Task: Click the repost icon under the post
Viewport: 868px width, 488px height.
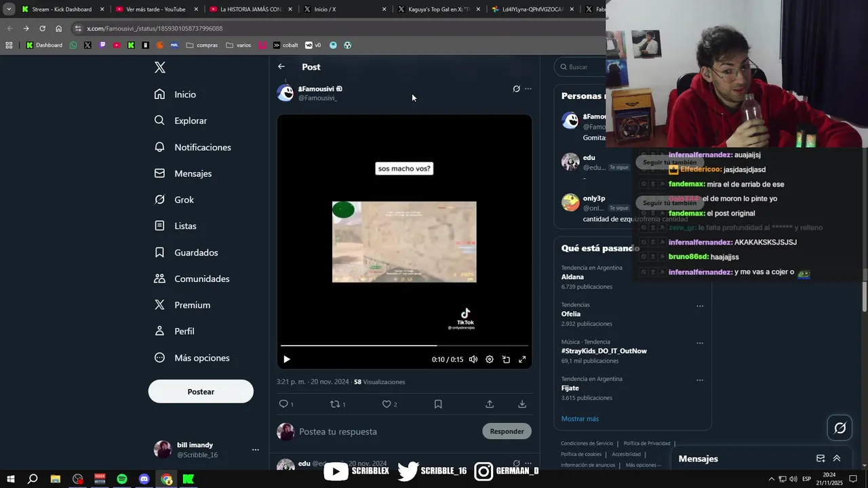Action: click(334, 404)
